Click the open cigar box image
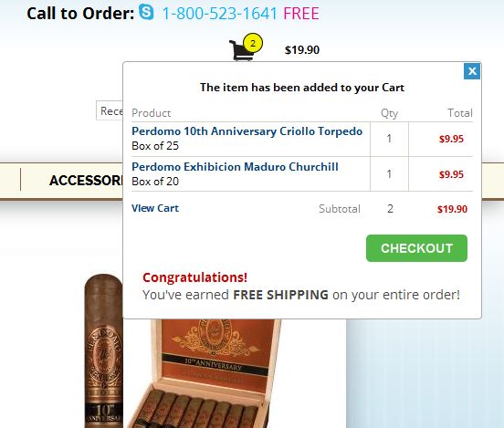Image resolution: width=504 pixels, height=428 pixels. click(x=203, y=373)
